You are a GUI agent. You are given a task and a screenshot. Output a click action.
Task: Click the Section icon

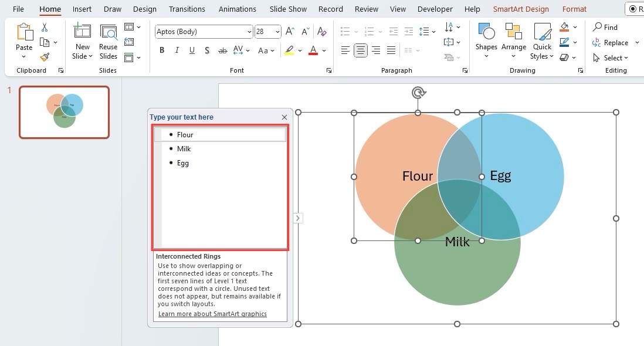pyautogui.click(x=129, y=57)
